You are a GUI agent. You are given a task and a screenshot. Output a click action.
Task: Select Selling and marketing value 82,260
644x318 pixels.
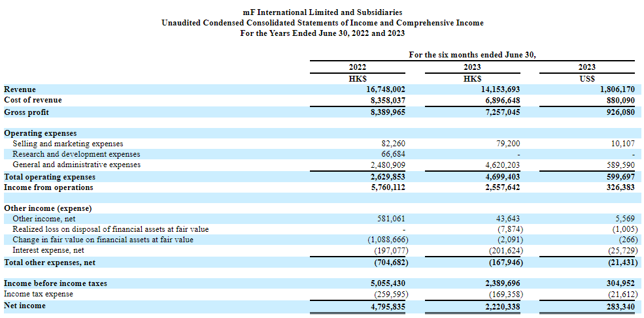tap(393, 144)
